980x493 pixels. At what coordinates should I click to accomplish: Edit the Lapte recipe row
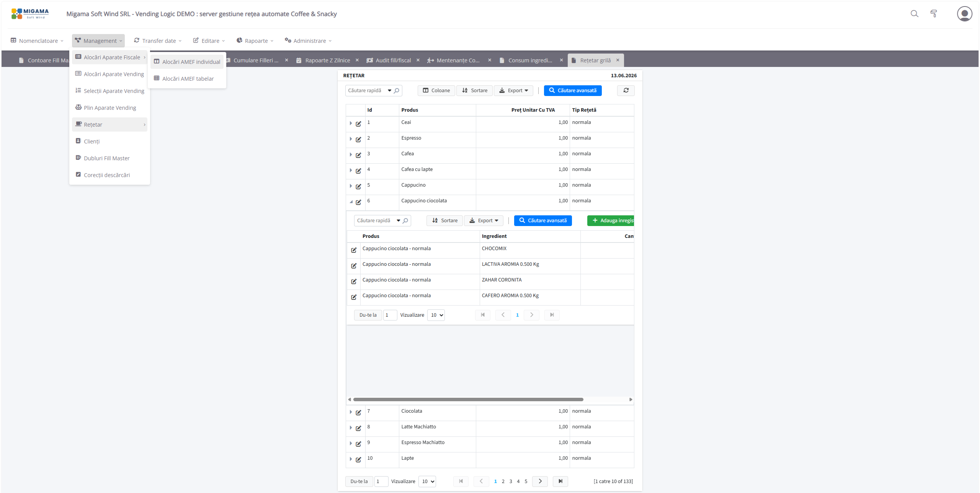[358, 460]
